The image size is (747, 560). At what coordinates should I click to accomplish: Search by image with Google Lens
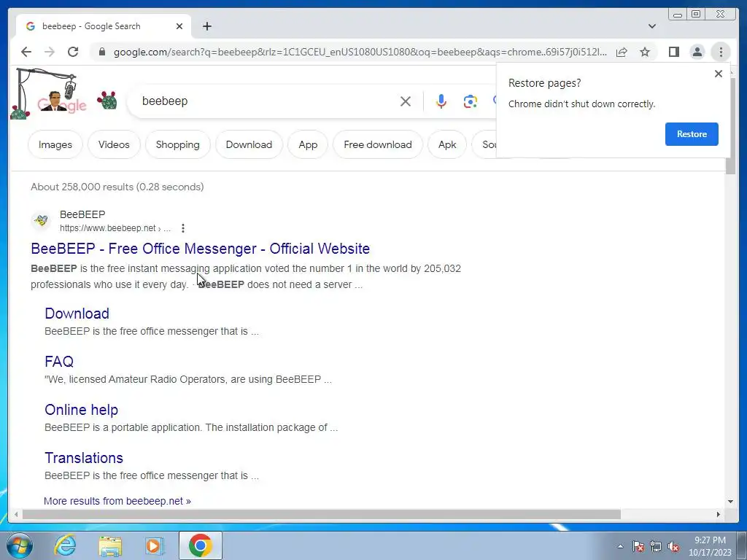[x=471, y=101]
